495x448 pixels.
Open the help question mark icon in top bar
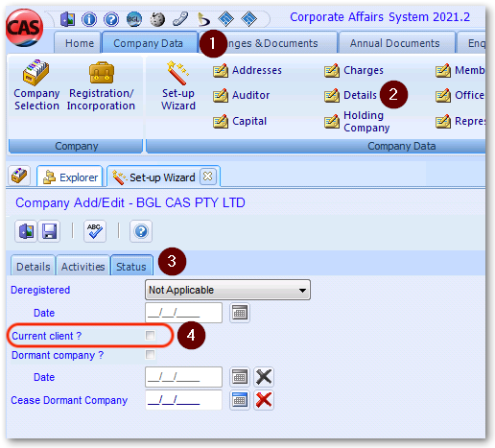pos(111,19)
